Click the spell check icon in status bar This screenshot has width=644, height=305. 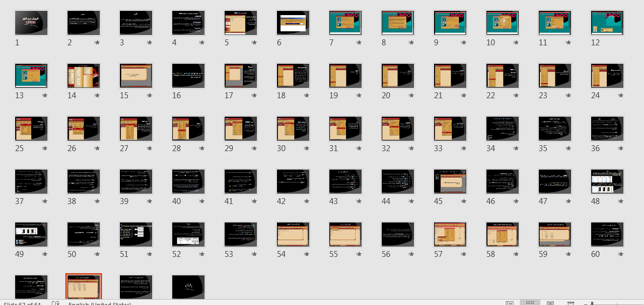tap(55, 303)
